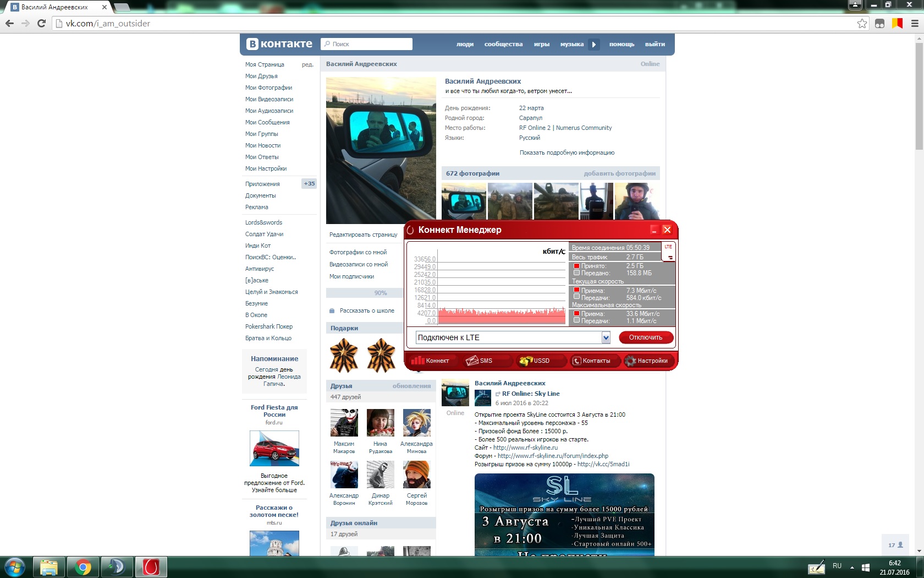Open the main profile photo
The width and height of the screenshot is (924, 578).
point(381,150)
